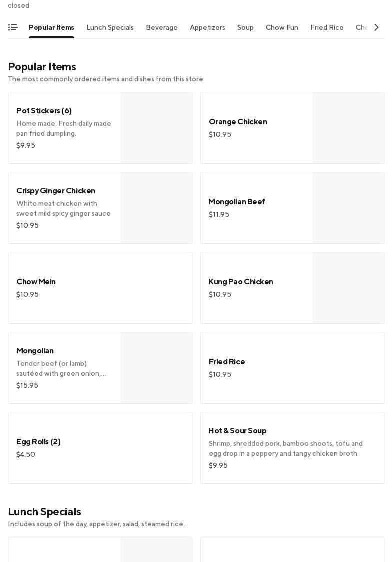Open the Pot Stickers (6) item
This screenshot has height=562, width=392.
(x=65, y=128)
